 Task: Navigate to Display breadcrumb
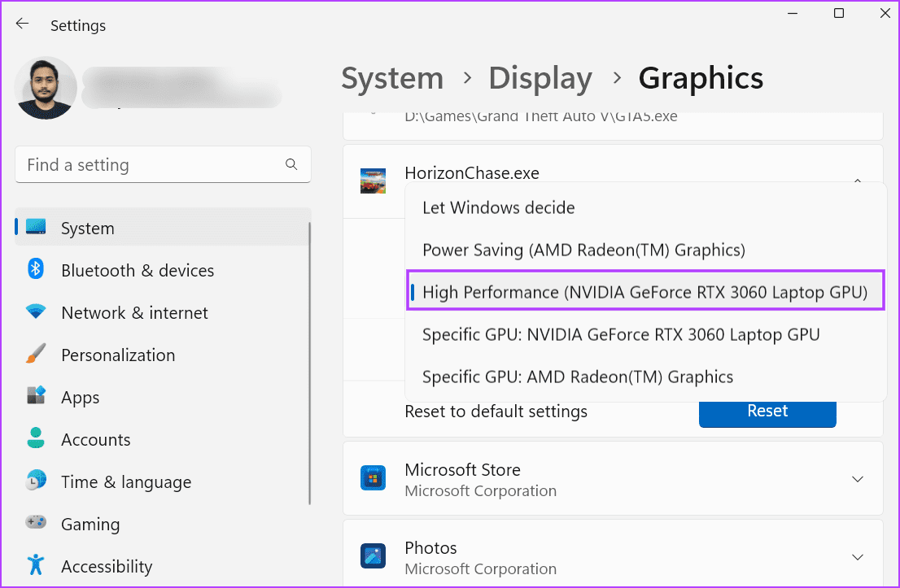pos(540,78)
